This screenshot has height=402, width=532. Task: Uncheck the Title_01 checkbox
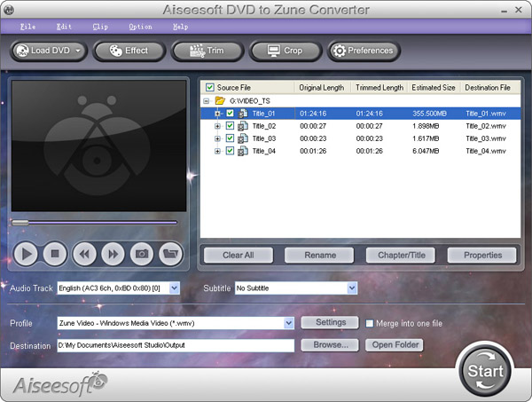230,113
